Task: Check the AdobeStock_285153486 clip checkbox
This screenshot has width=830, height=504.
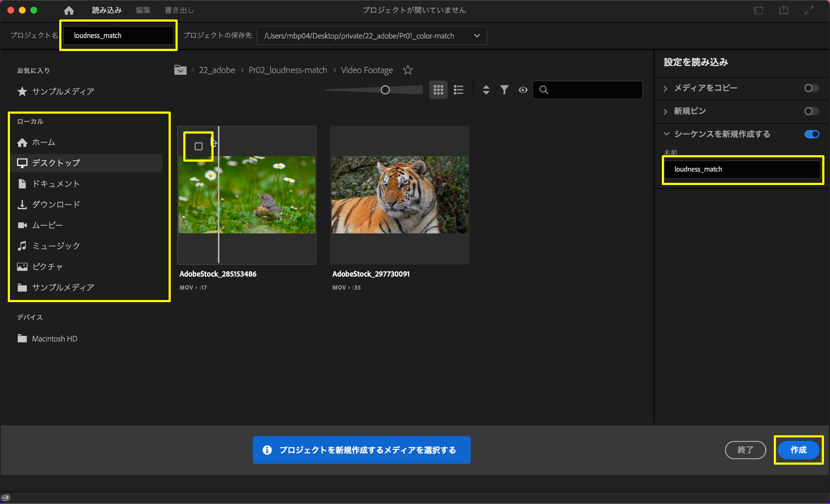Action: (x=198, y=147)
